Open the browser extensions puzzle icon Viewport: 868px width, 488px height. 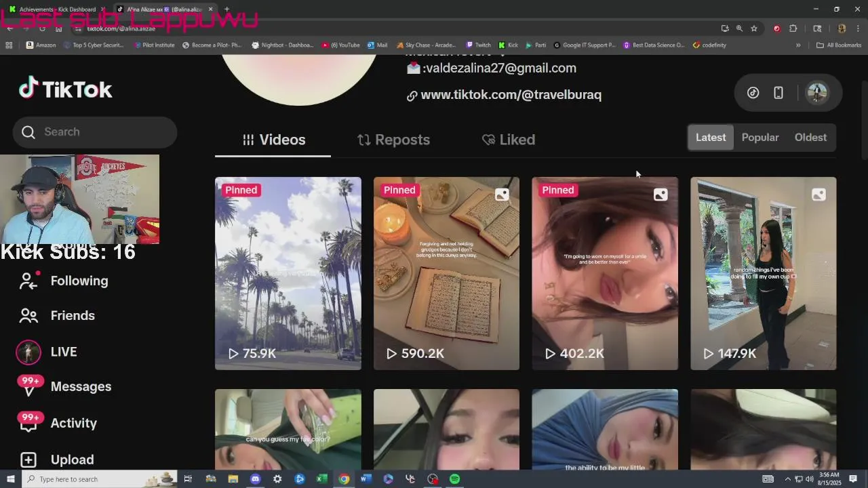793,28
